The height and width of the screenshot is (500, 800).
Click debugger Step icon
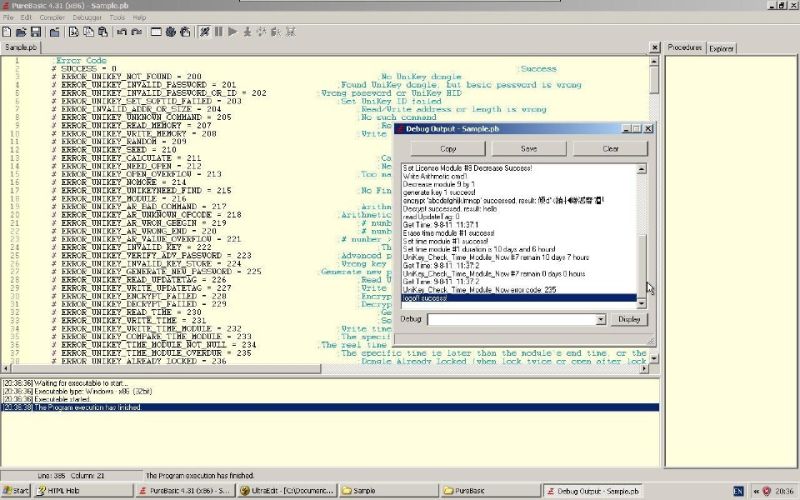pos(247,32)
